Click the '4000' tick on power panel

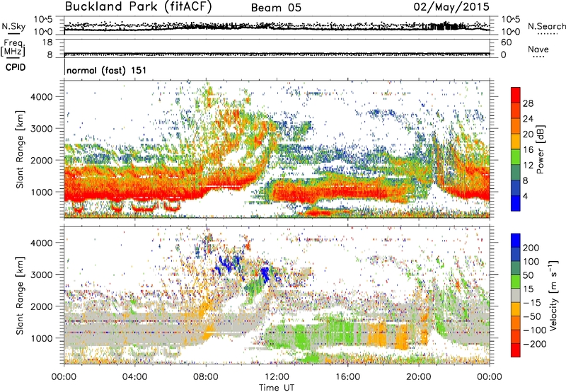tap(42, 97)
